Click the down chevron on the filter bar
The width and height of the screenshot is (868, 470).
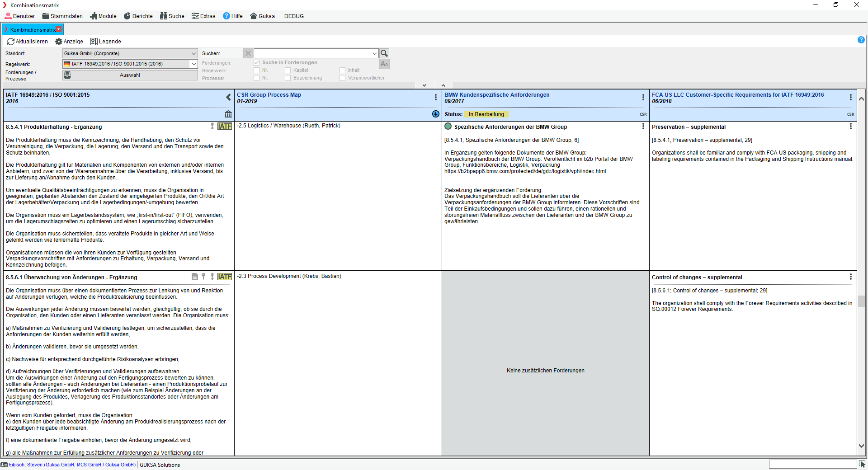pyautogui.click(x=424, y=85)
